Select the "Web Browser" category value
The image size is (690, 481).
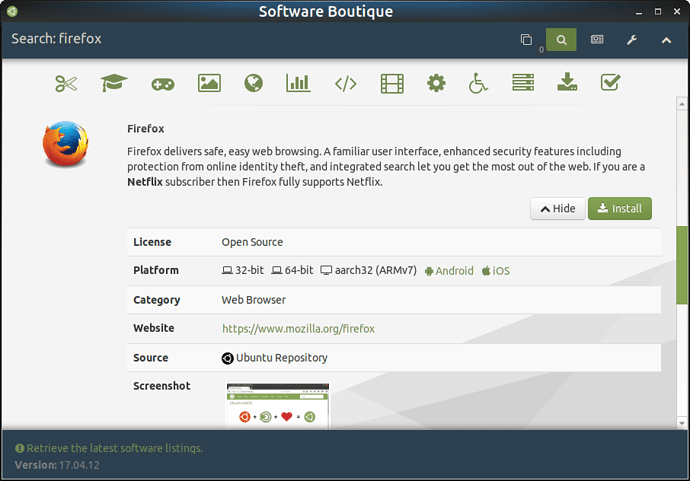point(253,300)
